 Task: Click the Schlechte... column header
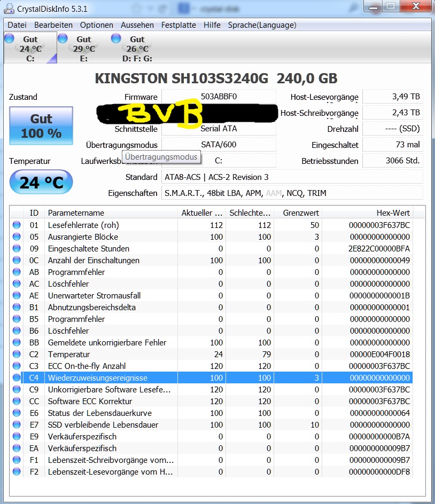tap(250, 213)
